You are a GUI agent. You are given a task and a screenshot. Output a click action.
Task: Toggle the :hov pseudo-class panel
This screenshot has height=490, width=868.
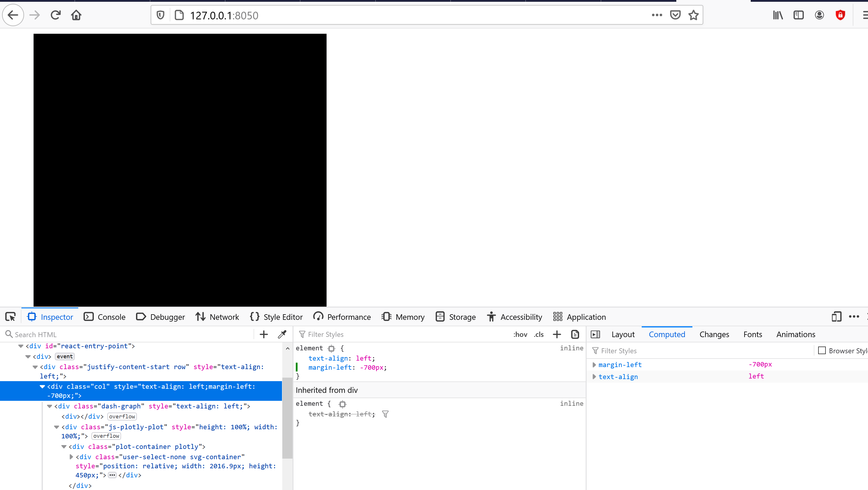coord(520,334)
